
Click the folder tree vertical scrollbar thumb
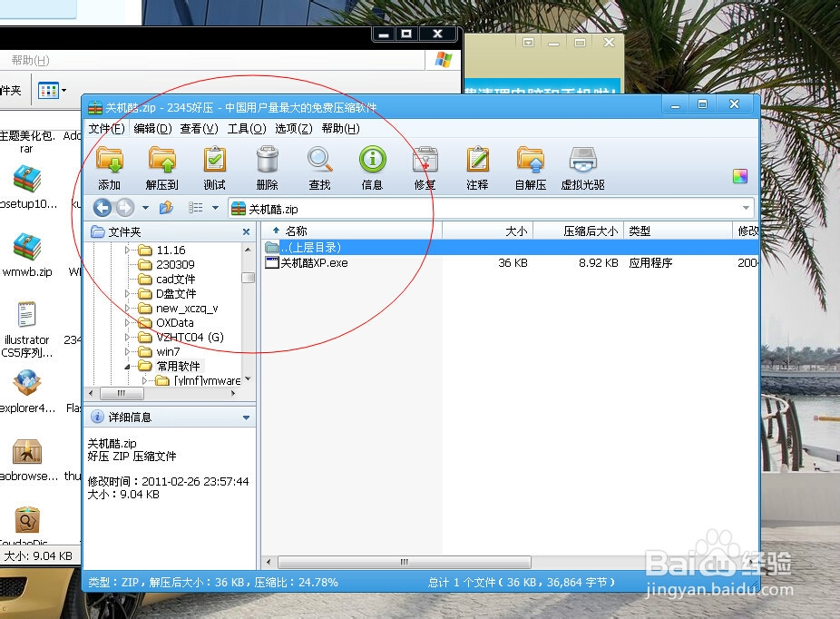click(248, 278)
